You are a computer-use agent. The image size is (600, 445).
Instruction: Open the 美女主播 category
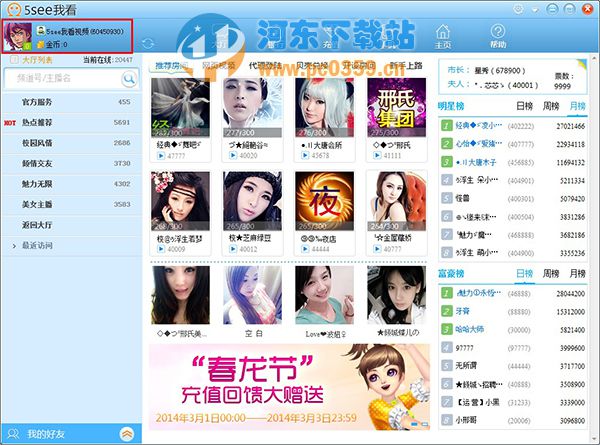[72, 205]
